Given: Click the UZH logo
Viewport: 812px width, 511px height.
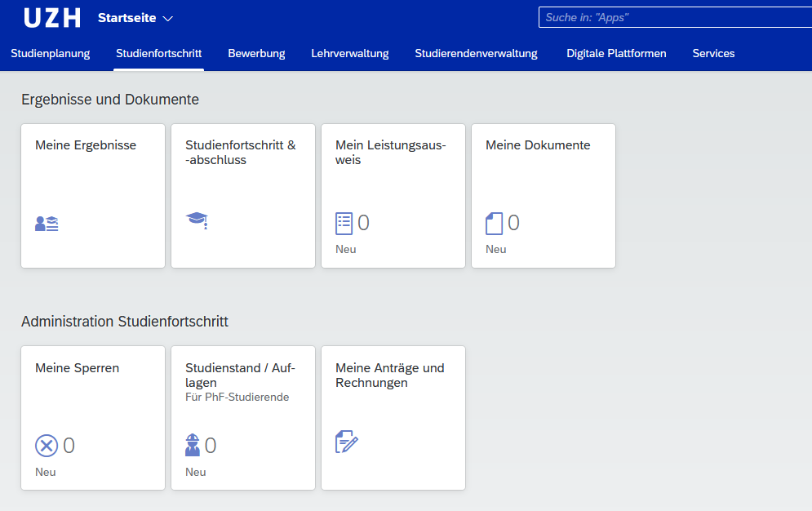Looking at the screenshot, I should [52, 18].
